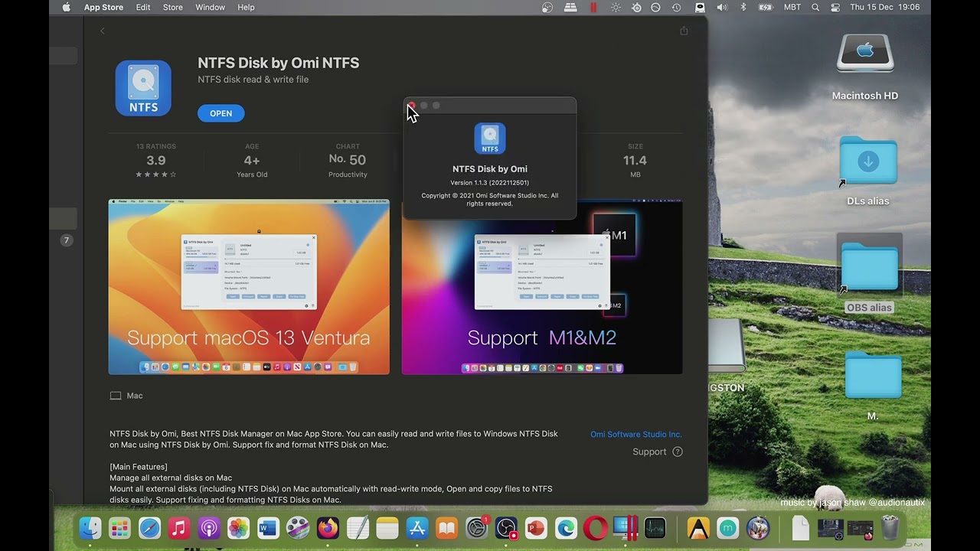Image resolution: width=980 pixels, height=551 pixels.
Task: Open the Photos app in the Dock
Action: [x=239, y=528]
